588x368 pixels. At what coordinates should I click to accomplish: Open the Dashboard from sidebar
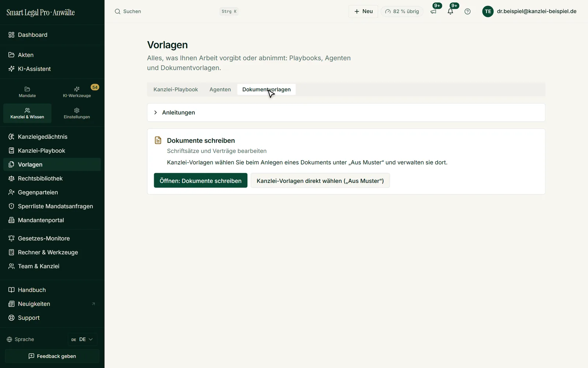point(52,35)
